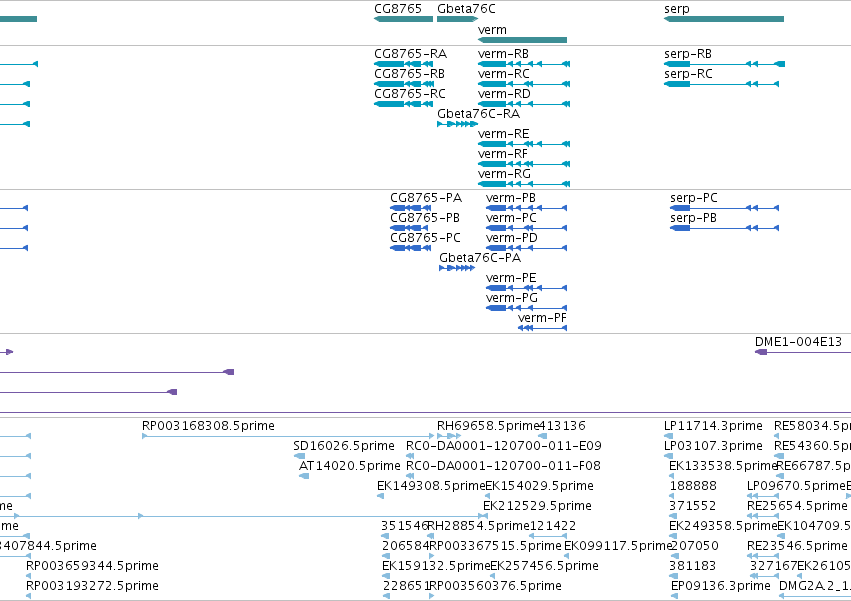Click transcript verm-RE

(x=524, y=144)
